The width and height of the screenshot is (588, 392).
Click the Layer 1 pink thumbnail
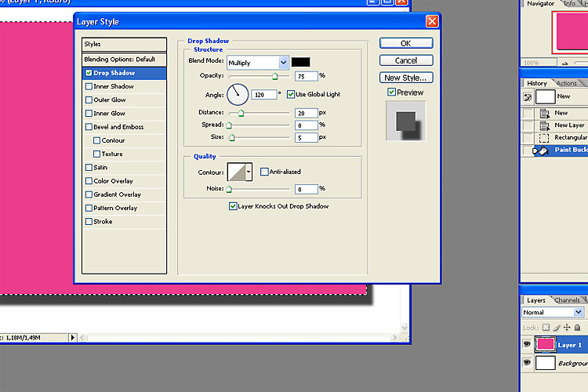[545, 344]
